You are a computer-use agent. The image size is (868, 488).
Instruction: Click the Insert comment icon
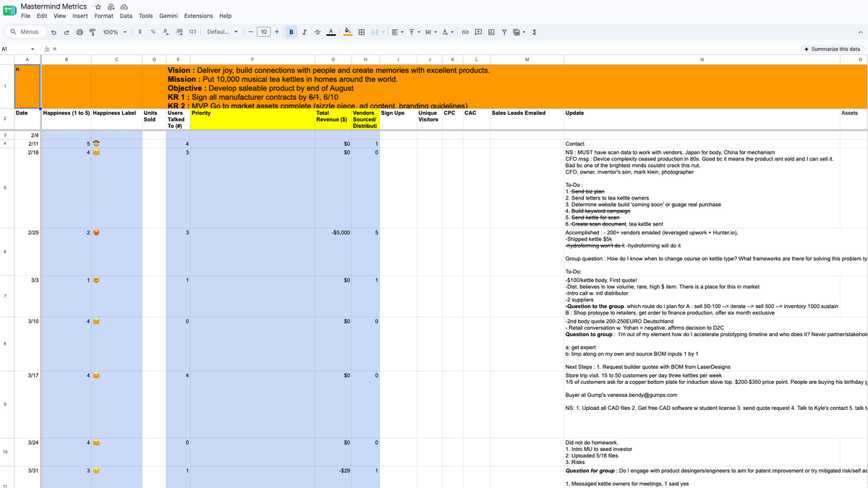(478, 32)
